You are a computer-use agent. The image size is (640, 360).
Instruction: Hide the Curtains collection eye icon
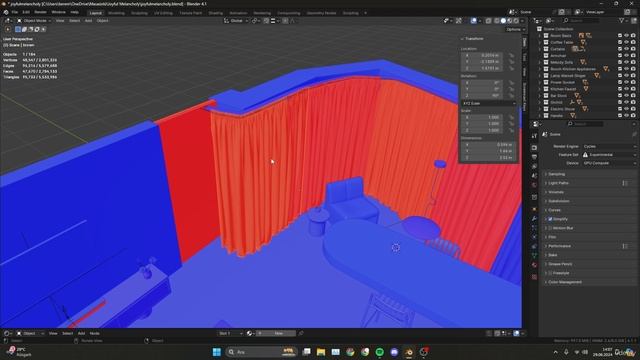click(627, 49)
